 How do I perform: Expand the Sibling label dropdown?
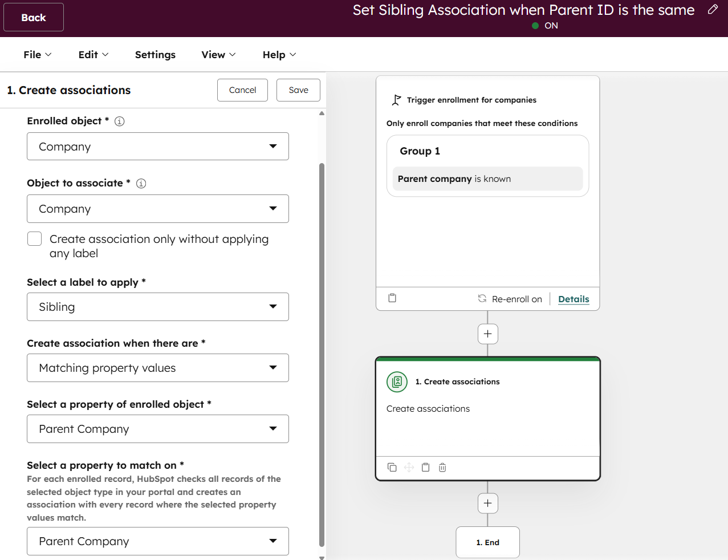157,307
